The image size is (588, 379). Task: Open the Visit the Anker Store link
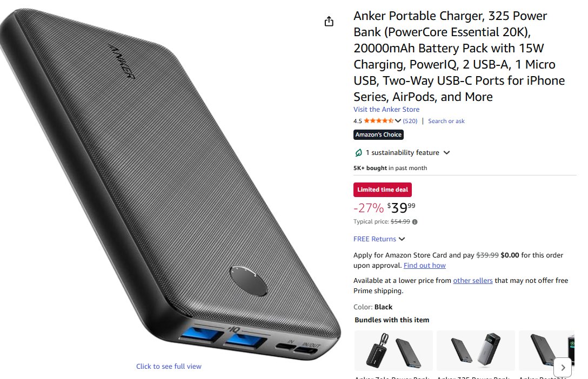coord(386,110)
